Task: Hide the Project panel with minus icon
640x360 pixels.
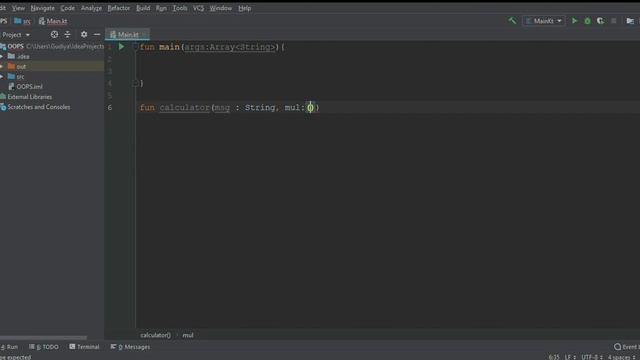Action: [97, 35]
